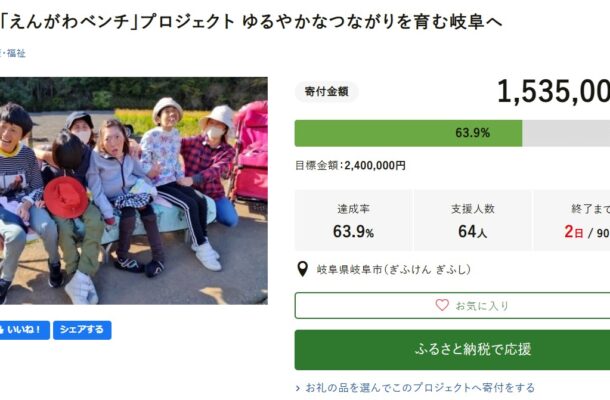610x400 pixels.
Task: Click the 寄付金額 label badge
Action: tap(326, 92)
